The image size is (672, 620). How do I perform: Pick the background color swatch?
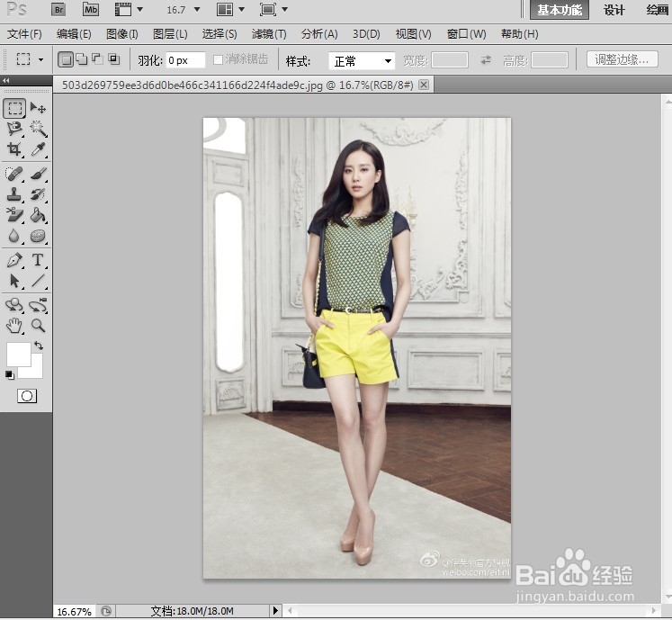37,371
